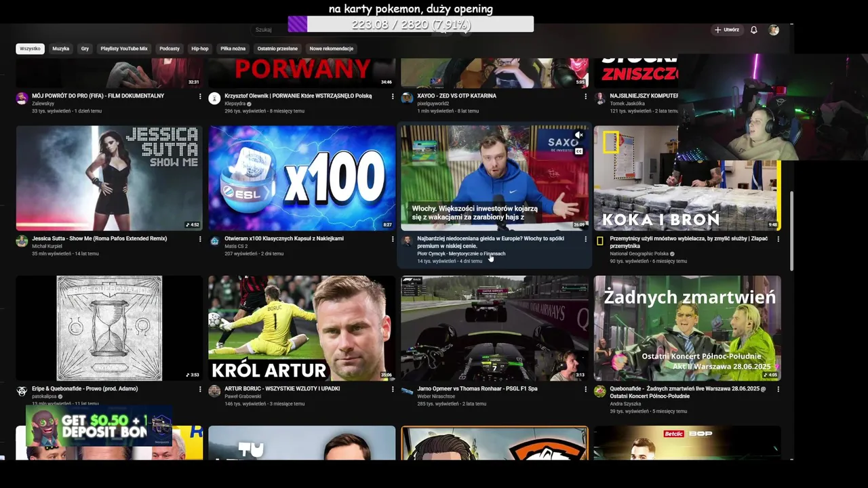Open Piotr Cymcyk channel avatar

point(407,241)
